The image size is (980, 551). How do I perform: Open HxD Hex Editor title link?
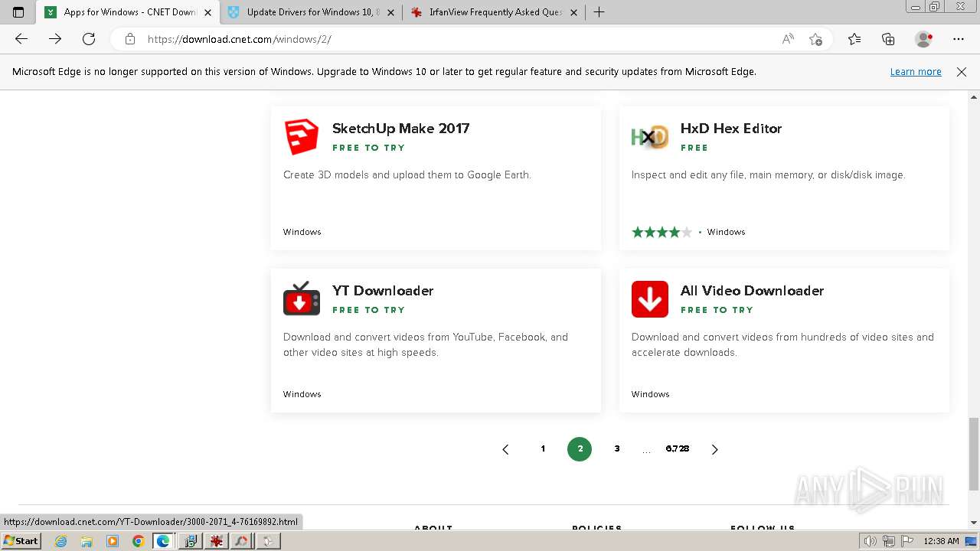[731, 129]
